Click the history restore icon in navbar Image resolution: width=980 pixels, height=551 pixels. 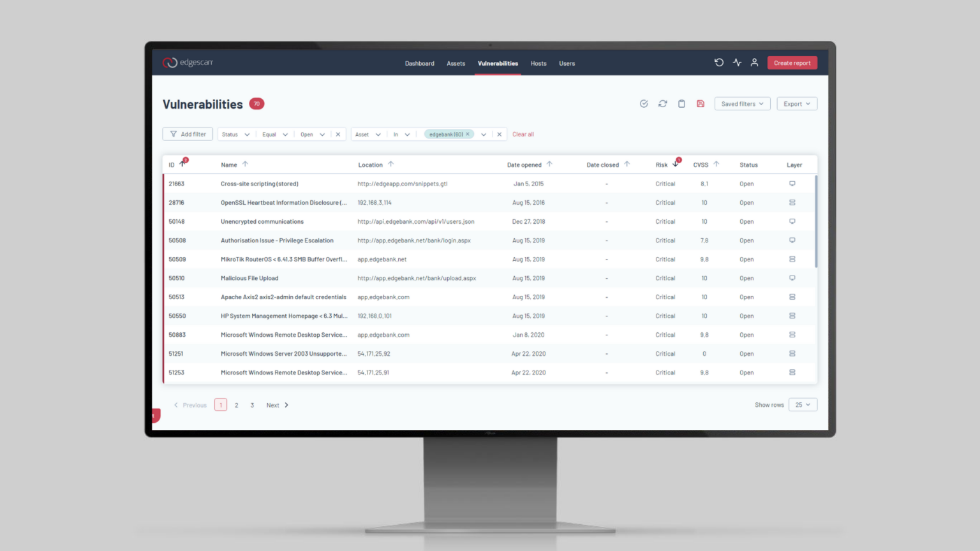coord(719,62)
